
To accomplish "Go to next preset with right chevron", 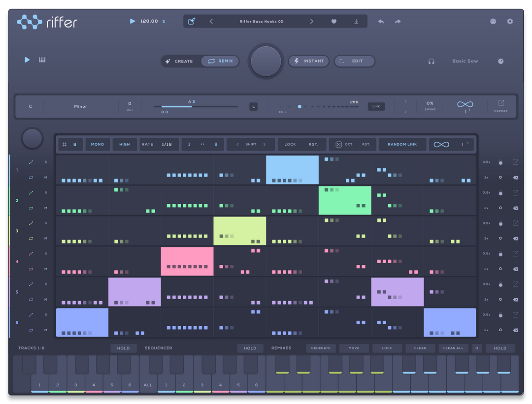I will click(x=311, y=21).
